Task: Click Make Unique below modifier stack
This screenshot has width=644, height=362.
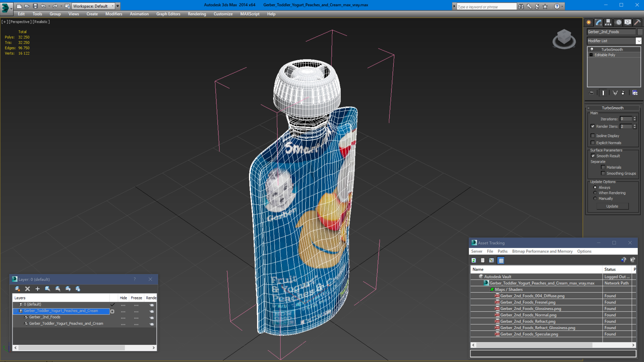Action: [x=615, y=93]
